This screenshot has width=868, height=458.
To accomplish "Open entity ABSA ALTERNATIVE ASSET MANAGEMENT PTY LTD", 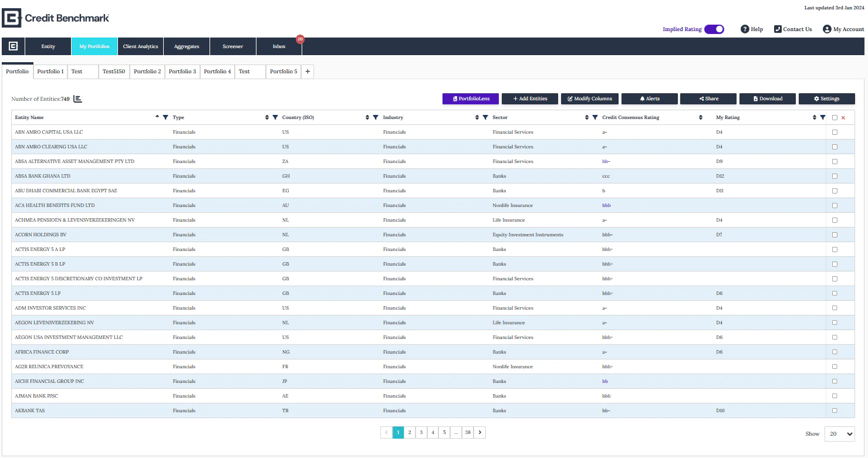I will (x=75, y=161).
